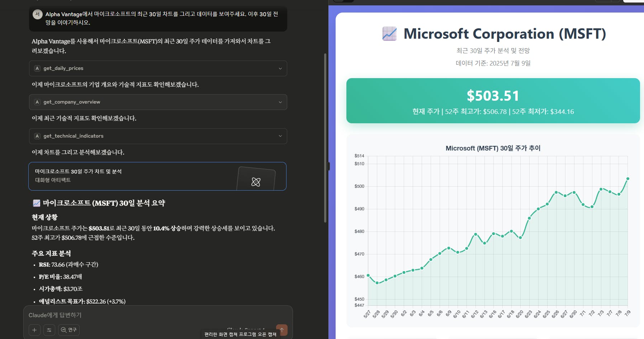The width and height of the screenshot is (644, 339).
Task: Click the $447 y-axis label
Action: point(359,305)
